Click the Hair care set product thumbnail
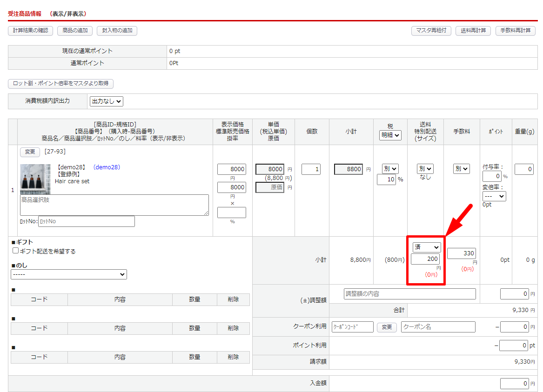Viewport: 543px width, 392px height. tap(35, 179)
